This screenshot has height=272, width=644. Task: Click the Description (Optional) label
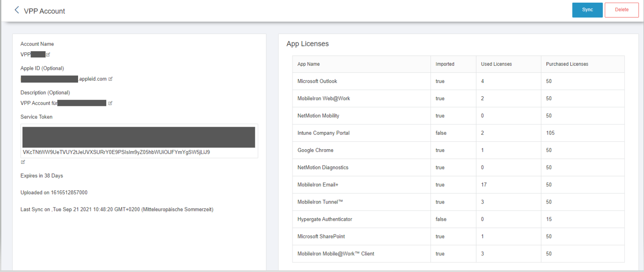coord(45,93)
